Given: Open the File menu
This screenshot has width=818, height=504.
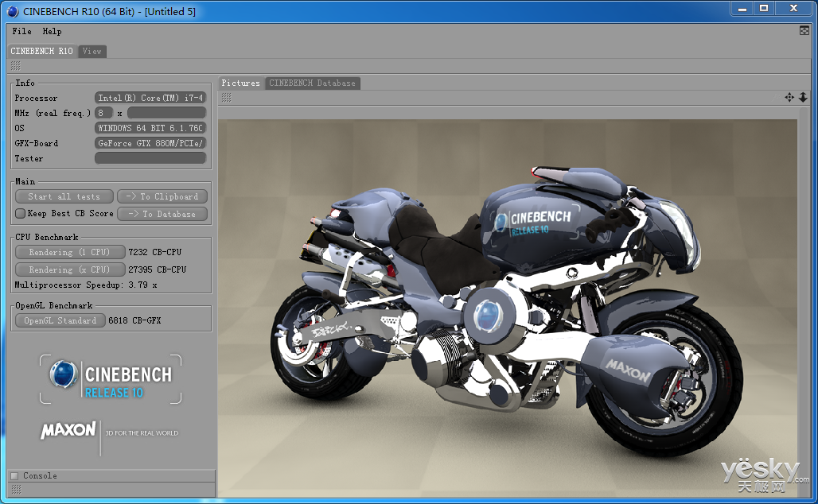Looking at the screenshot, I should tap(22, 31).
